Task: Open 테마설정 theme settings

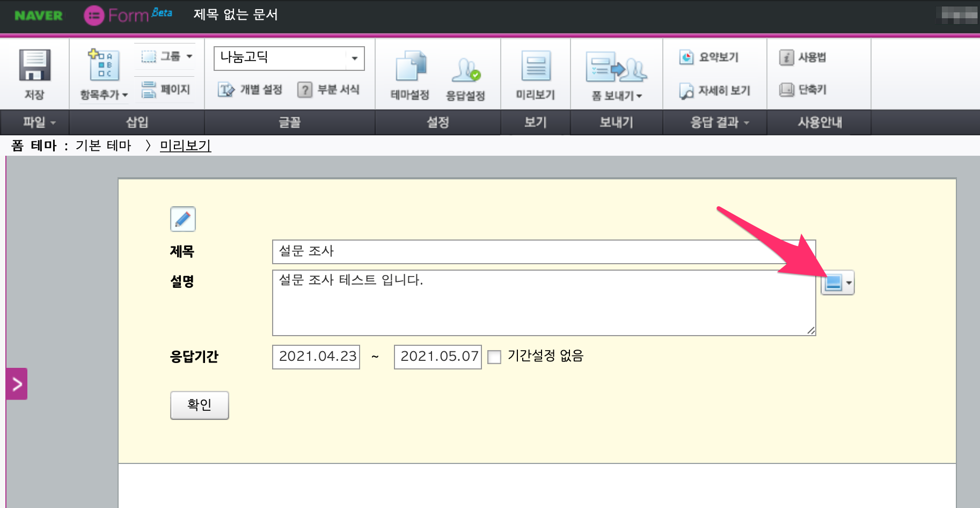Action: coord(410,76)
